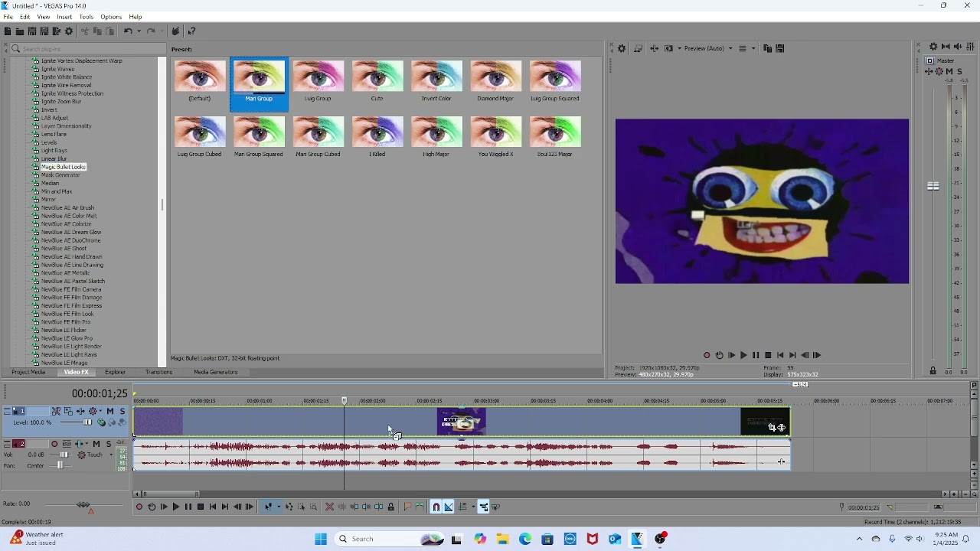
Task: Open the Insert menu
Action: point(64,17)
